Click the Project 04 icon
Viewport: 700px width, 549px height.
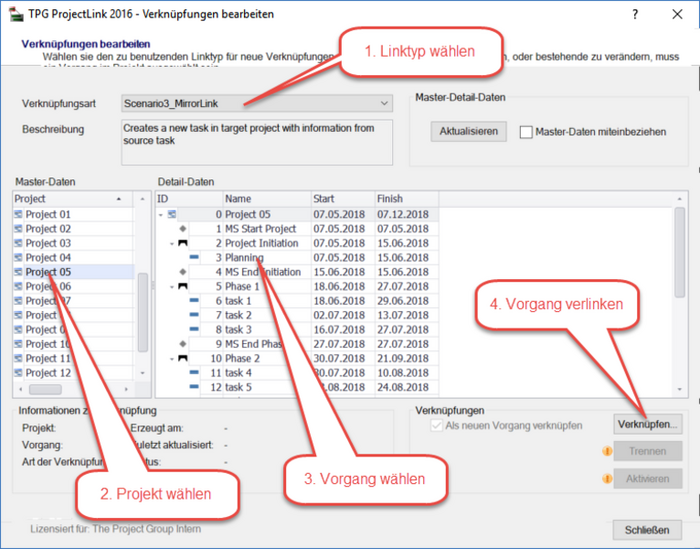coord(18,258)
